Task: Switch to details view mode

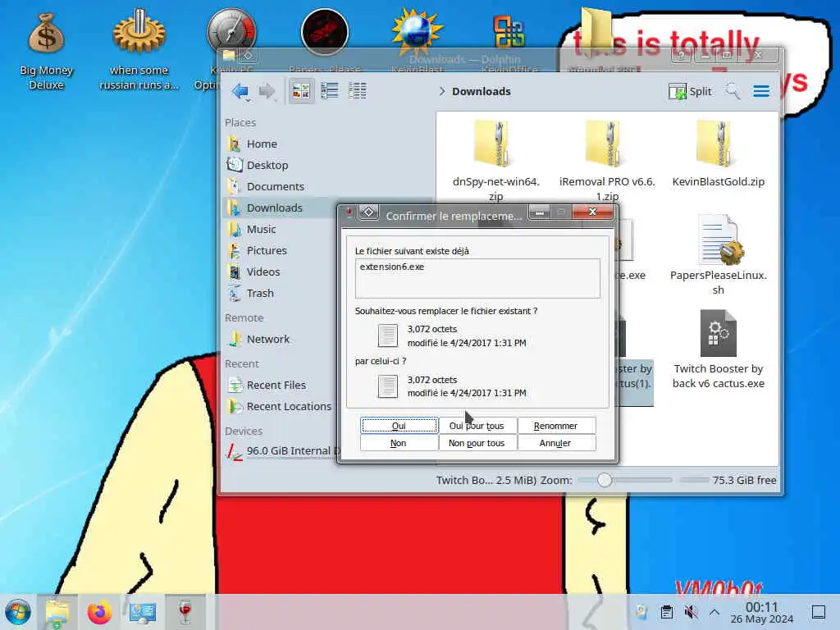Action: tap(358, 91)
